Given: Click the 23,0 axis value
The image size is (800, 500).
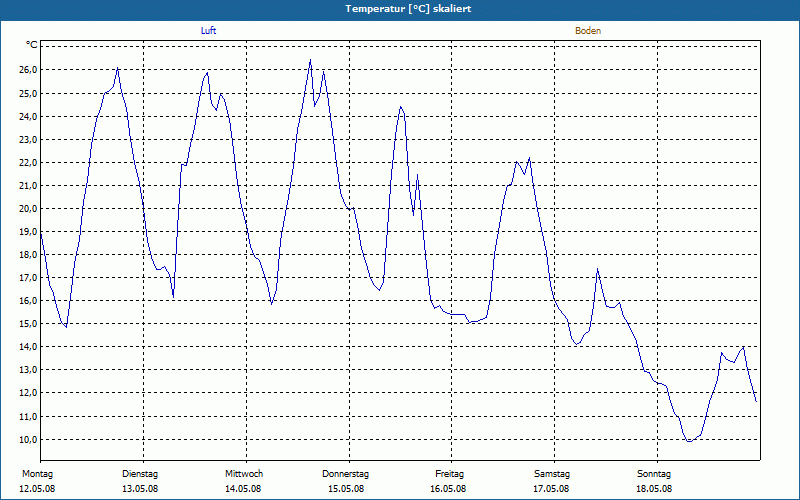Looking at the screenshot, I should [28, 139].
